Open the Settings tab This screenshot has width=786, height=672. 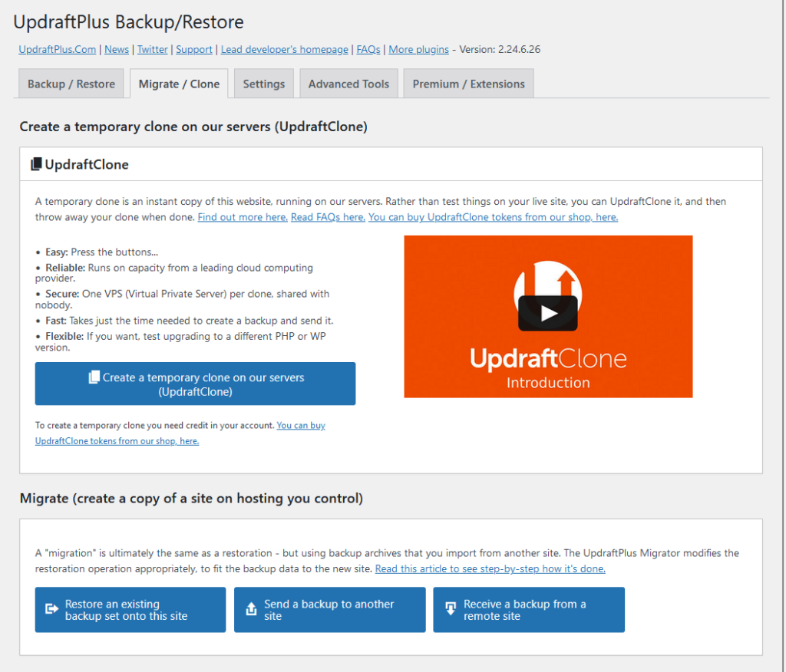[264, 84]
